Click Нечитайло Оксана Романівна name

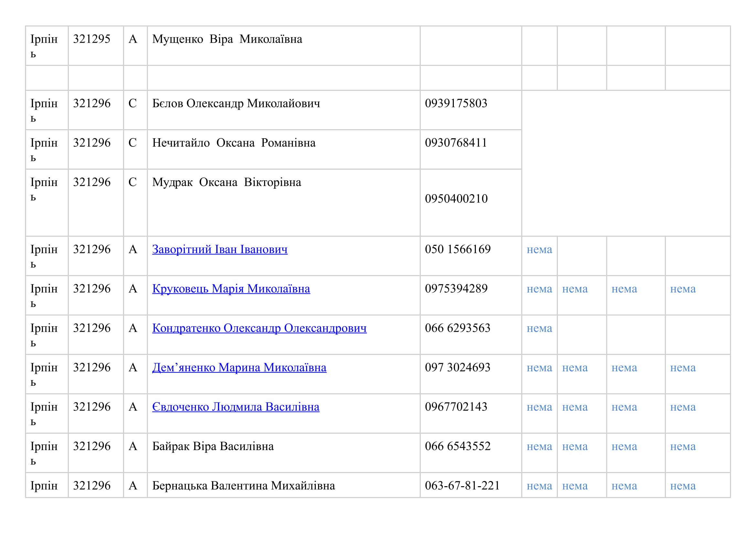233,143
